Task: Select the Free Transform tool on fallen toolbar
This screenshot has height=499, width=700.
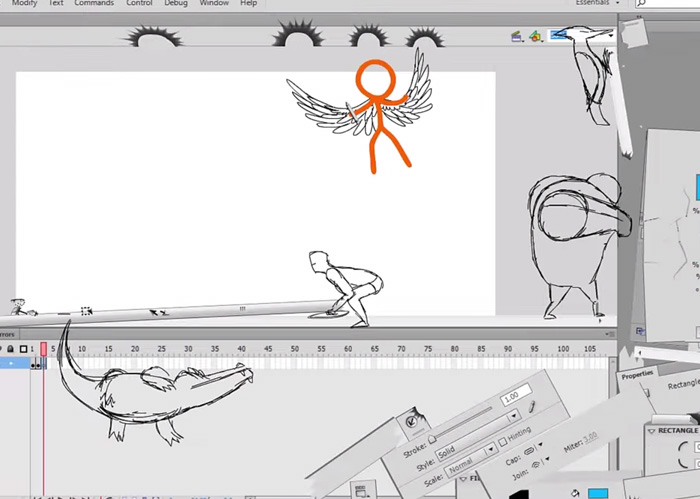Action: click(86, 311)
